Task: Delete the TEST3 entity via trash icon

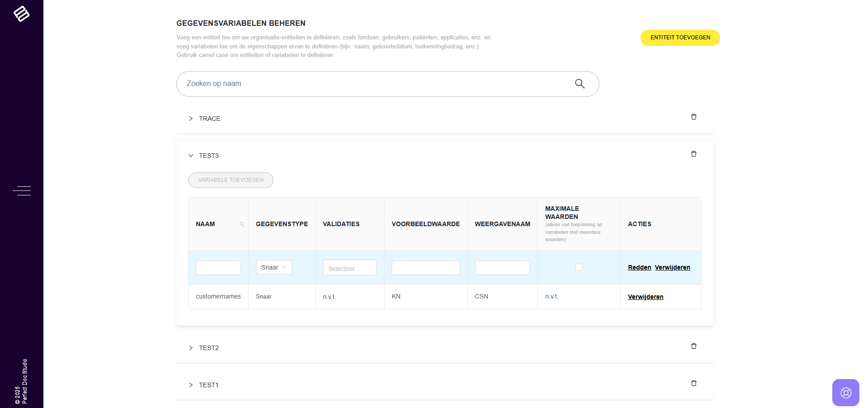Action: tap(693, 154)
